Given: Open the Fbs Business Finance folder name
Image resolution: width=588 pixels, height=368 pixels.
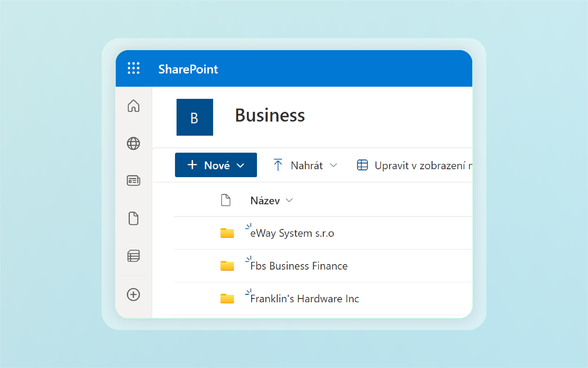Looking at the screenshot, I should point(299,266).
